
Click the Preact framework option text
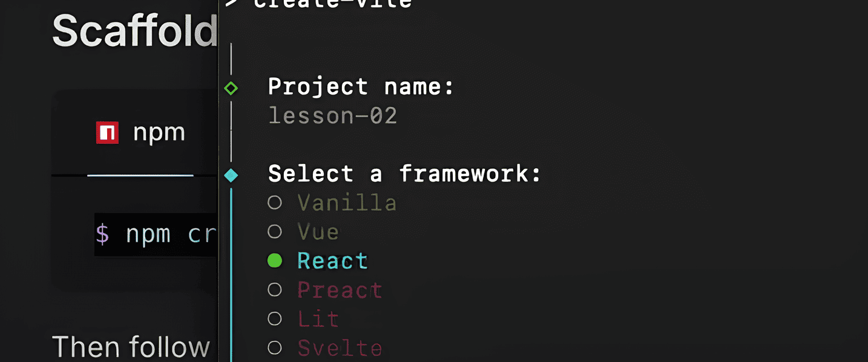pyautogui.click(x=340, y=290)
